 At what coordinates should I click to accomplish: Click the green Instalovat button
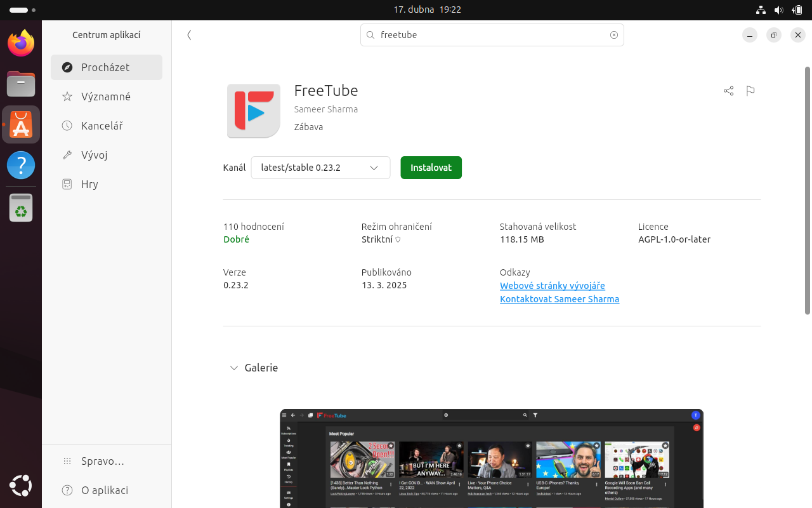coord(431,168)
